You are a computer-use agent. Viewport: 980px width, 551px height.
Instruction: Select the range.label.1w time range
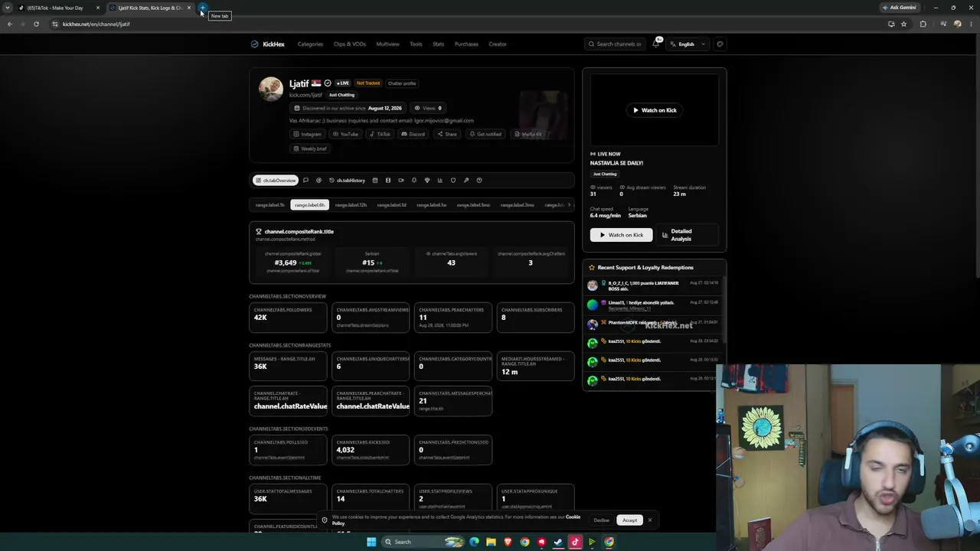tap(432, 205)
